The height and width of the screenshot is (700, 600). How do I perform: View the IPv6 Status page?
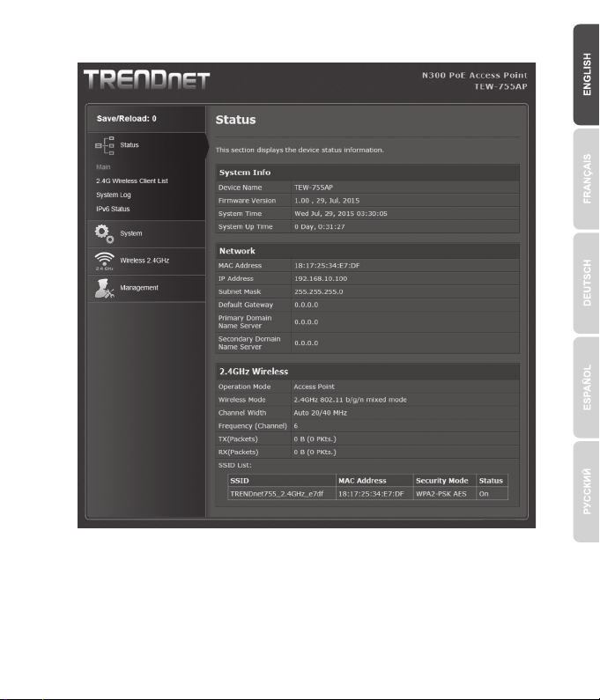(113, 209)
